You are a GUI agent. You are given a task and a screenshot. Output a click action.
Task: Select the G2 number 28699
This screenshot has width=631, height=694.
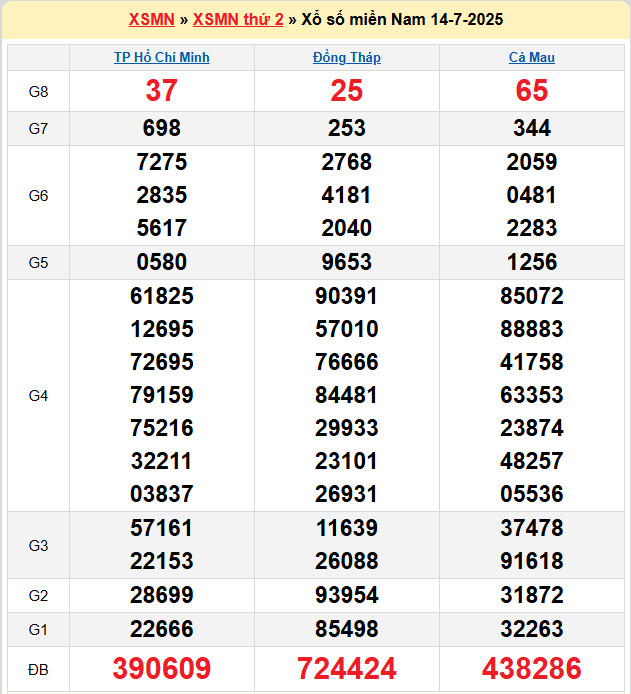(x=162, y=595)
